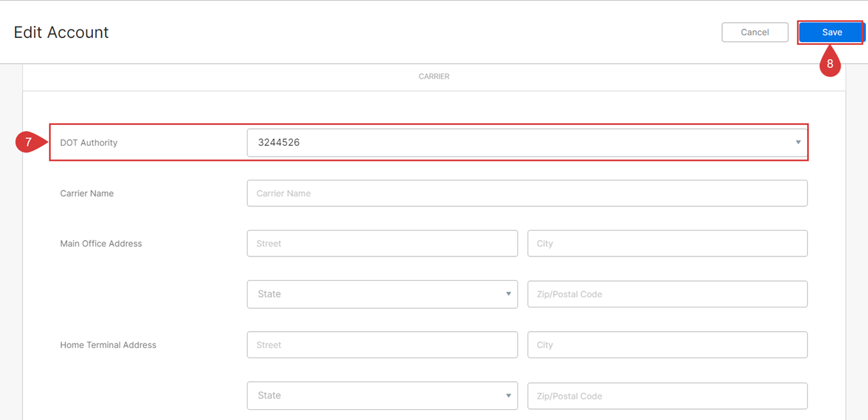Click Home Terminal Zip/Postal Code field
The height and width of the screenshot is (420, 868).
667,396
